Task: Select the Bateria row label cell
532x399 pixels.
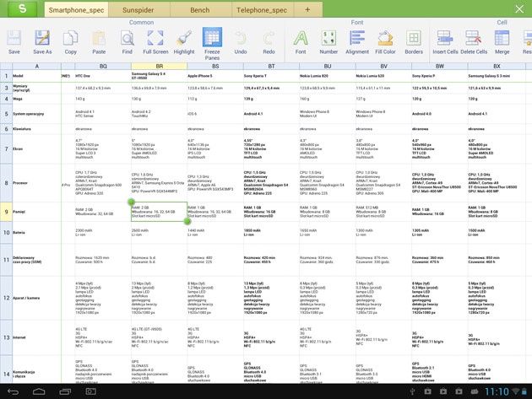Action: pyautogui.click(x=36, y=233)
